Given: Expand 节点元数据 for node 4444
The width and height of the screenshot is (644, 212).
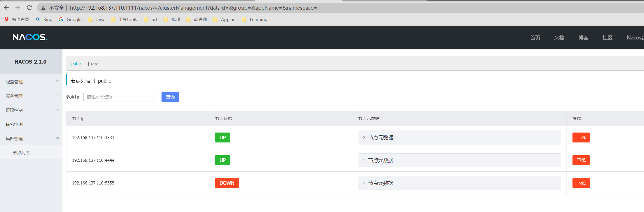Looking at the screenshot, I should point(459,160).
